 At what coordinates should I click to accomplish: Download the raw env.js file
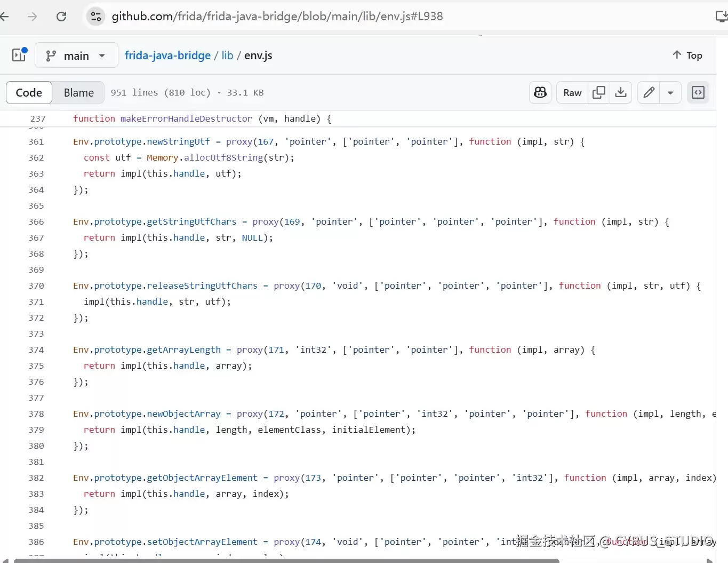click(x=621, y=92)
